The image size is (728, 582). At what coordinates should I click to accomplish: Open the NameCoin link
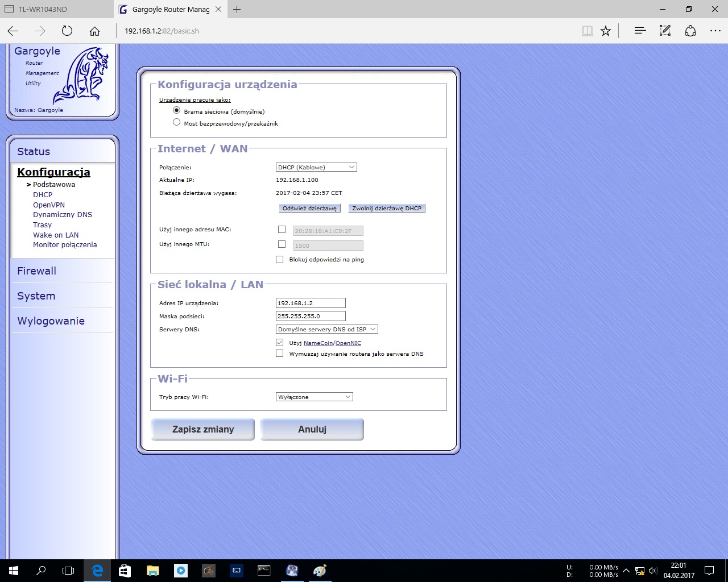pos(318,343)
